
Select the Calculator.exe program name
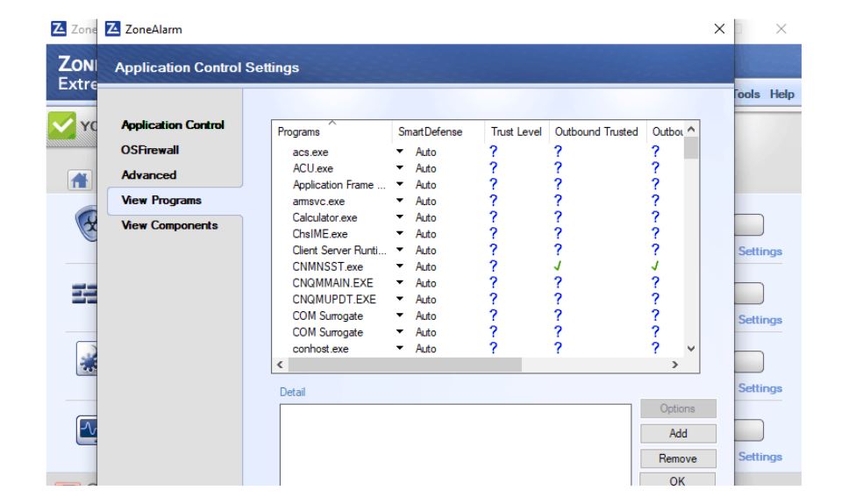point(325,217)
